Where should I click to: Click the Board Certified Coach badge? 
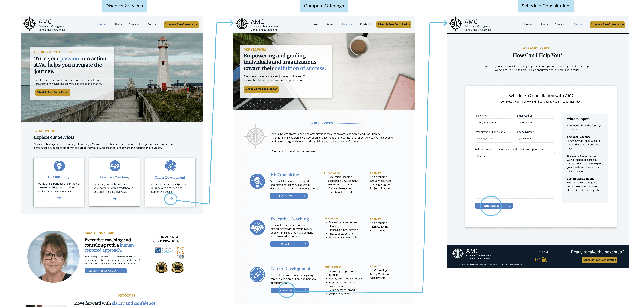pyautogui.click(x=165, y=250)
